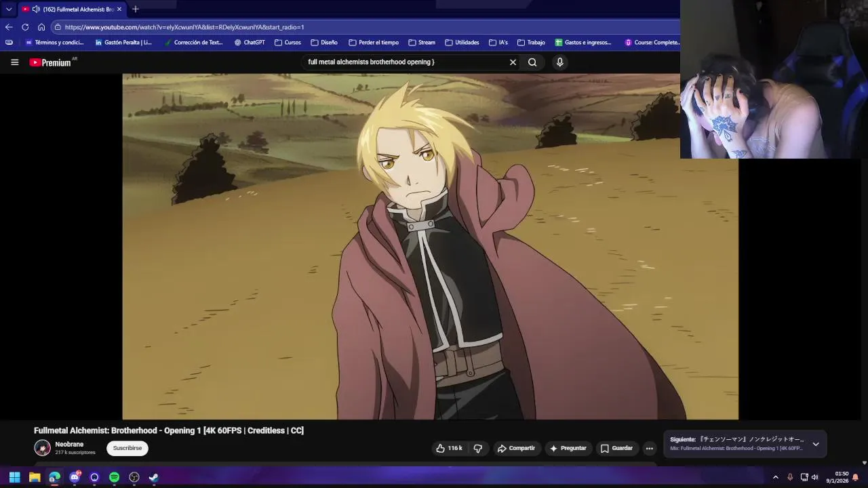Expand the Diseño bookmark folder
The width and height of the screenshot is (868, 488).
click(x=324, y=42)
